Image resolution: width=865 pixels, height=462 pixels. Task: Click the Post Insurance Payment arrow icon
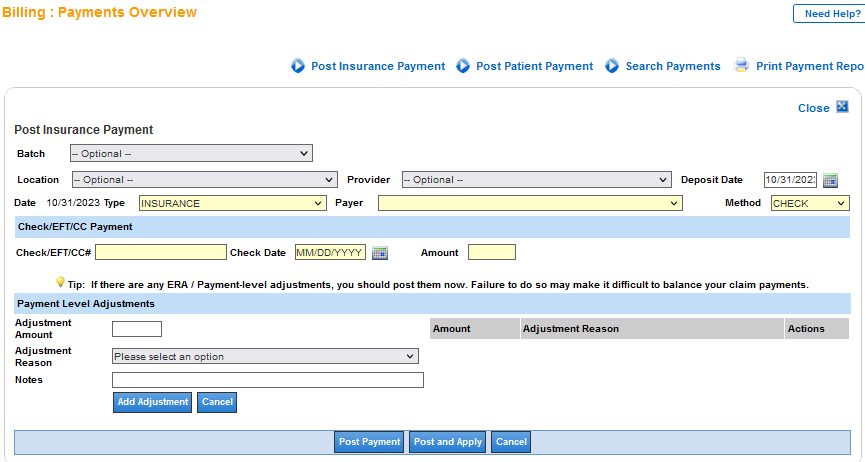coord(297,66)
